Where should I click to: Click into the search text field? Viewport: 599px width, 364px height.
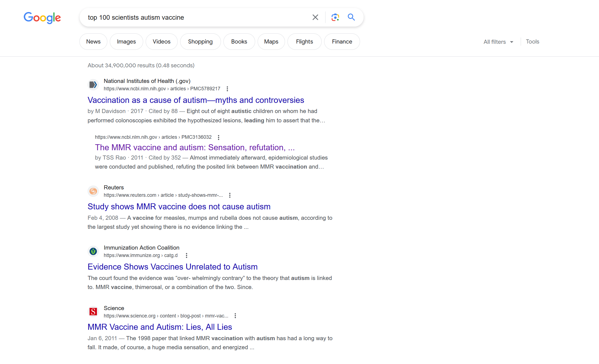coord(197,18)
